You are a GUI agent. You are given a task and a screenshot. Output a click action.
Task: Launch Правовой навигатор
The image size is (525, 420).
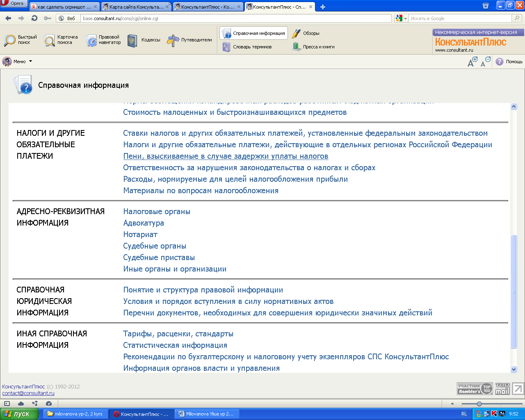click(x=103, y=40)
